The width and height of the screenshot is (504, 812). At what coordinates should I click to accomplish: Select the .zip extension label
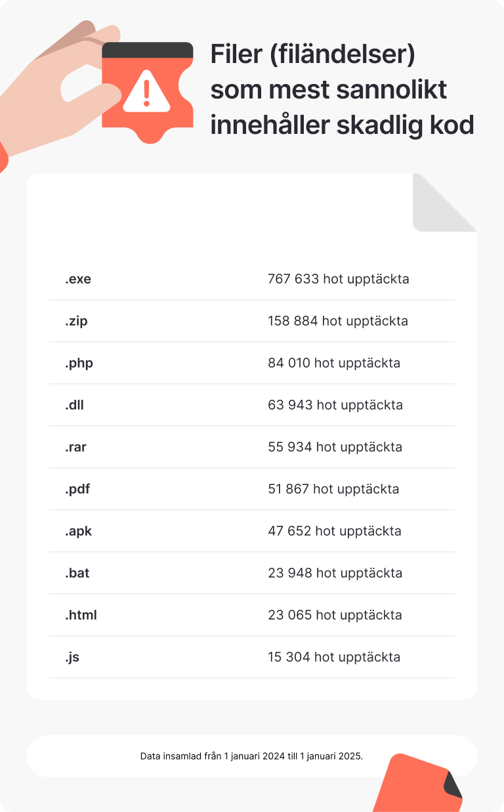click(x=76, y=321)
